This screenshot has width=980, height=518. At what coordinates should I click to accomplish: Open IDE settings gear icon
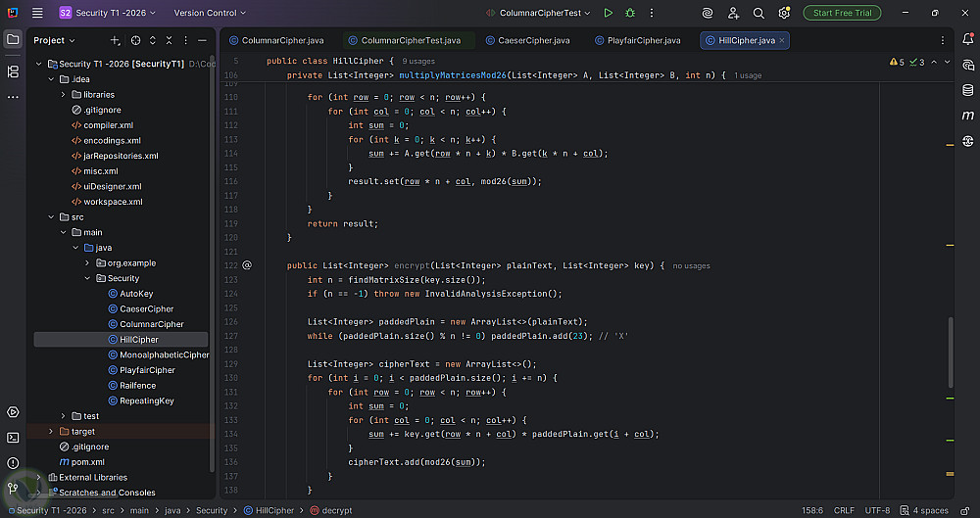[784, 13]
